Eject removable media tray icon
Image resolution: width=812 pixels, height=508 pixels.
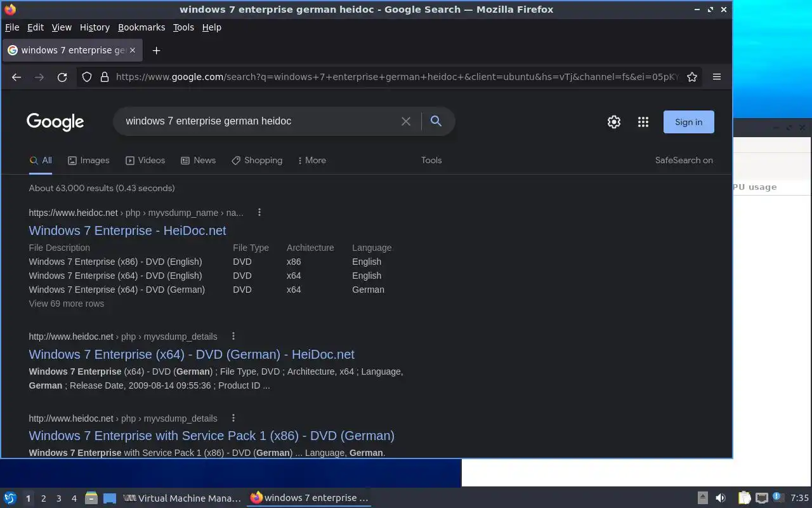(702, 498)
